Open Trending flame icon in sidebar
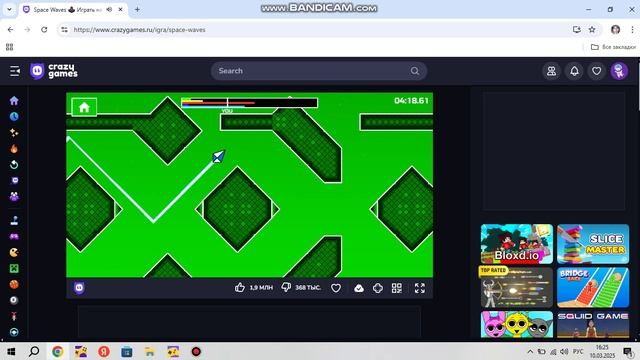640x360 pixels. click(x=14, y=149)
